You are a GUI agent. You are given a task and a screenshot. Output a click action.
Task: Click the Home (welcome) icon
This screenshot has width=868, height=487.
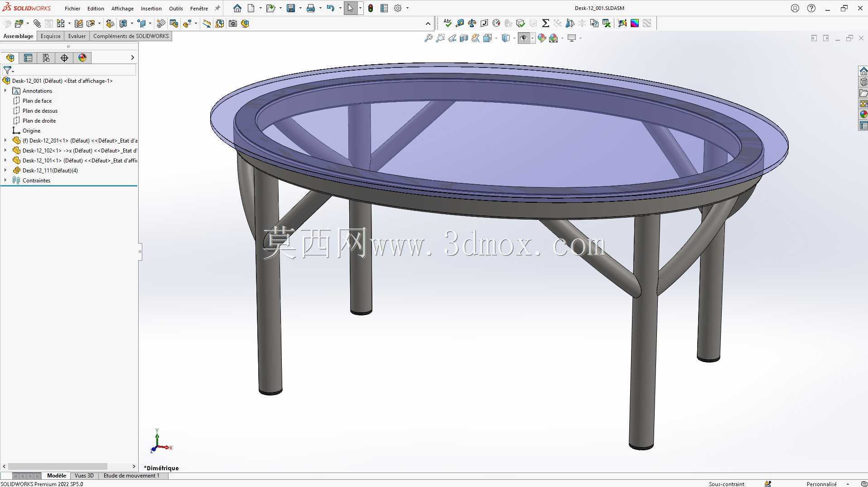click(237, 8)
